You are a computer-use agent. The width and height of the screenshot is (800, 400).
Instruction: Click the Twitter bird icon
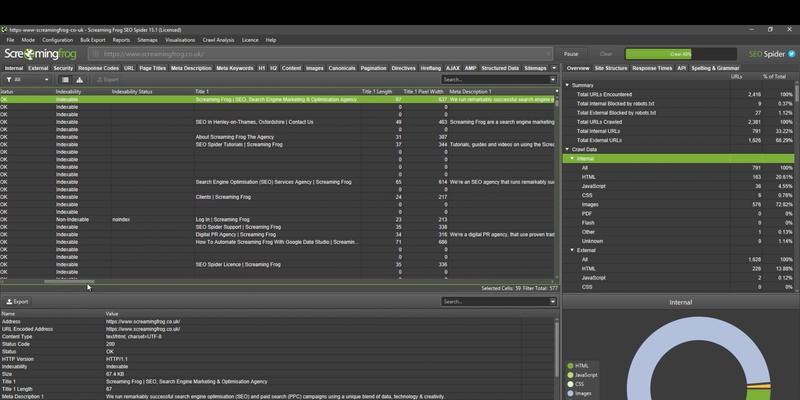click(791, 54)
